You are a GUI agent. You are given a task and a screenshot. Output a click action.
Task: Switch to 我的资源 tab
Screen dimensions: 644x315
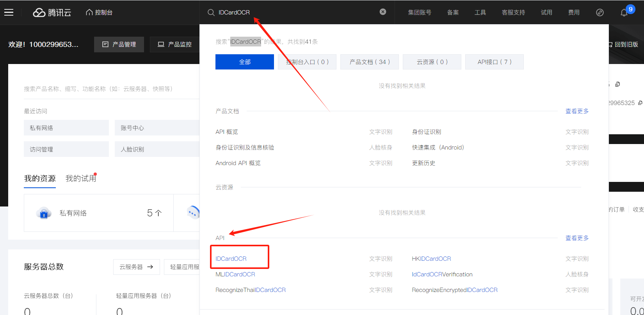click(x=40, y=178)
